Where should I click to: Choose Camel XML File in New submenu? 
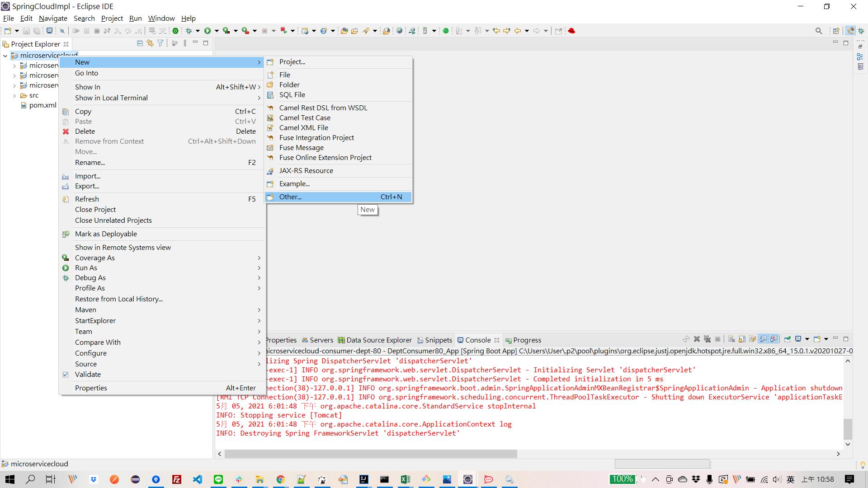339,128
